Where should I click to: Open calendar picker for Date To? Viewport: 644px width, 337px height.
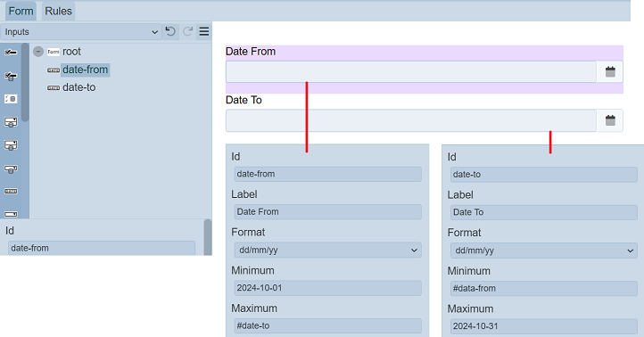tap(610, 120)
